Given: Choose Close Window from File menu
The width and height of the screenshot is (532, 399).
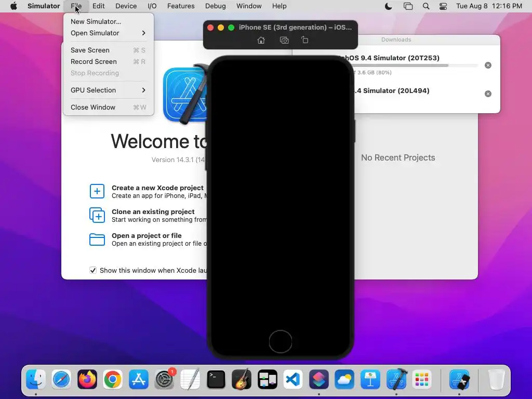Looking at the screenshot, I should point(108,107).
